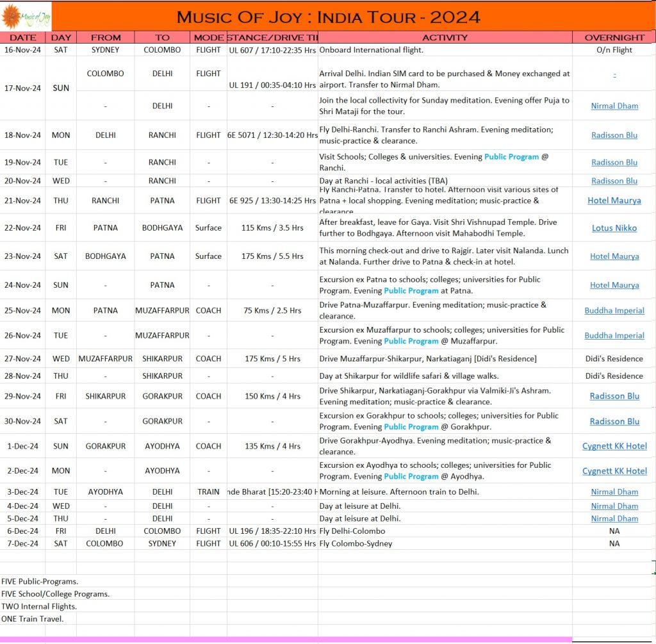Select the 'ONE Train Travel.' summary cell
656x644 pixels.
point(33,618)
